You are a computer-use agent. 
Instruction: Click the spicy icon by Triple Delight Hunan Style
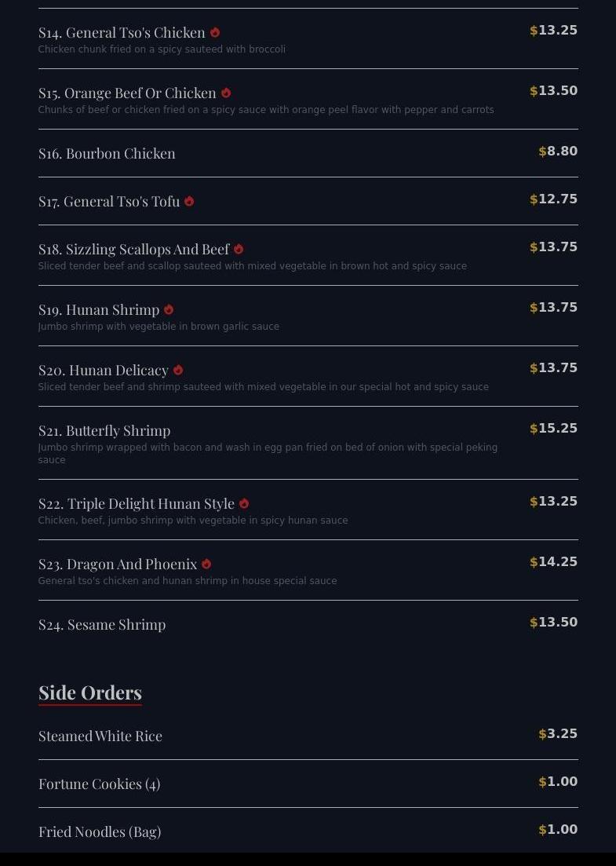tap(244, 504)
